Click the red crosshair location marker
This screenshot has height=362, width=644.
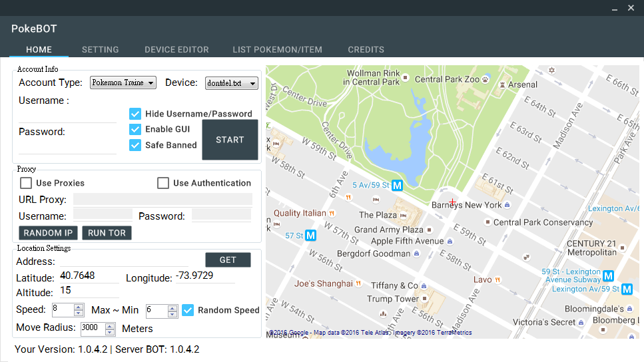tap(452, 202)
